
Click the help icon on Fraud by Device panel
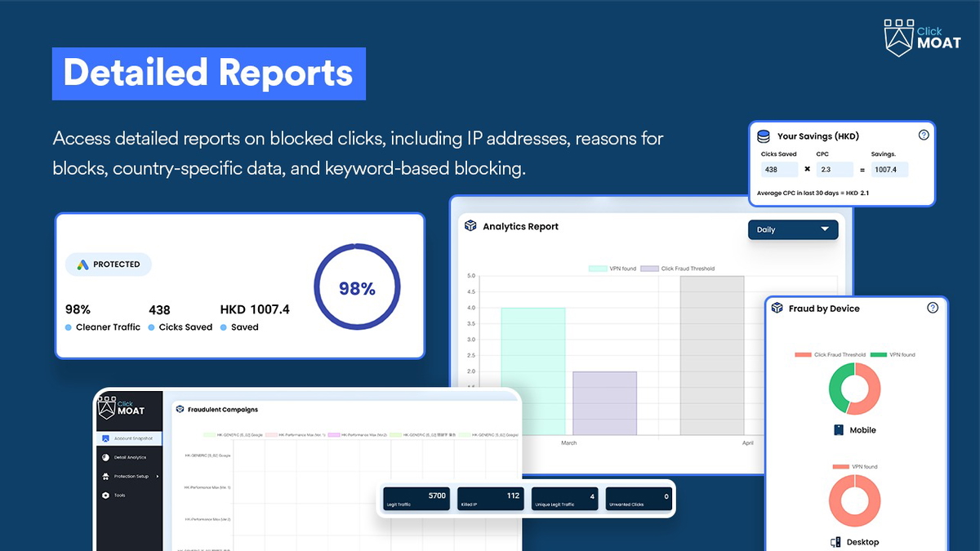point(933,308)
